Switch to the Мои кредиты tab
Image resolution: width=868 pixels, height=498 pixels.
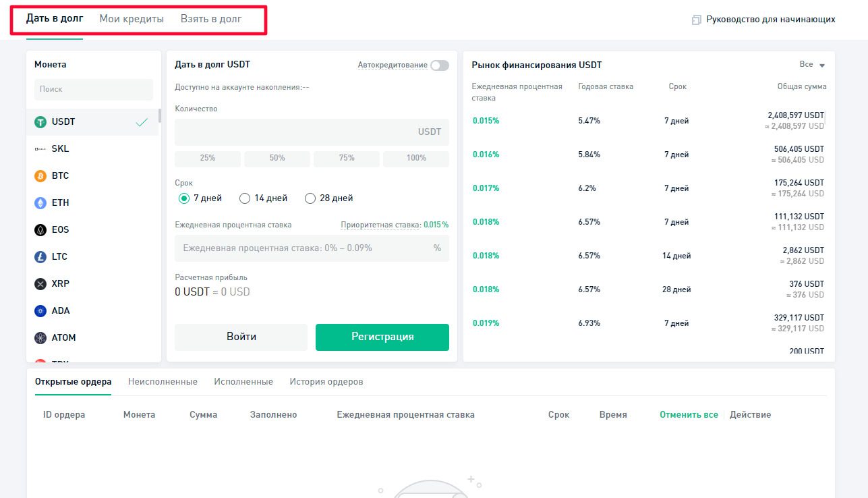pyautogui.click(x=132, y=19)
